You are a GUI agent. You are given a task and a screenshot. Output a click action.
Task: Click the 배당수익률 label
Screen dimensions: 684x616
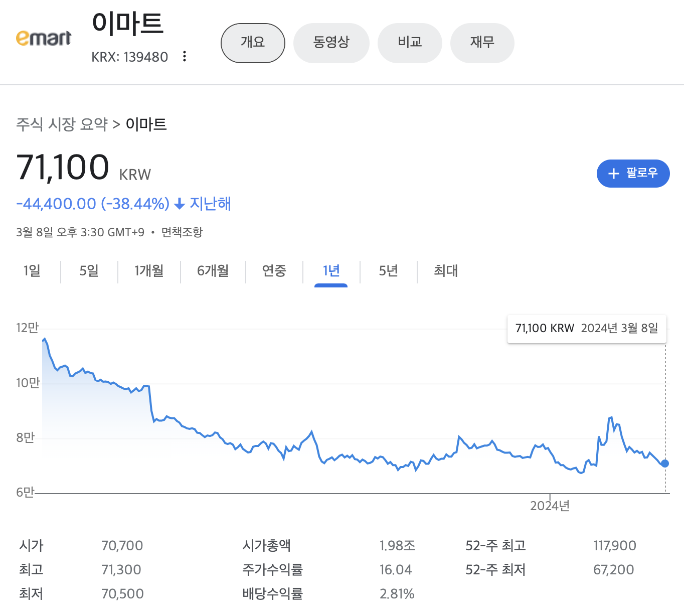pyautogui.click(x=273, y=594)
